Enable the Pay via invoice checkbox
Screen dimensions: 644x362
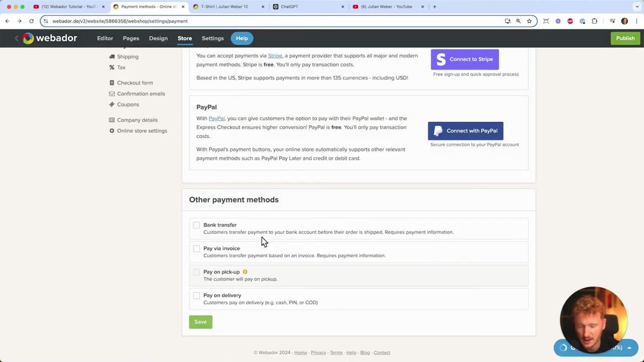point(196,249)
